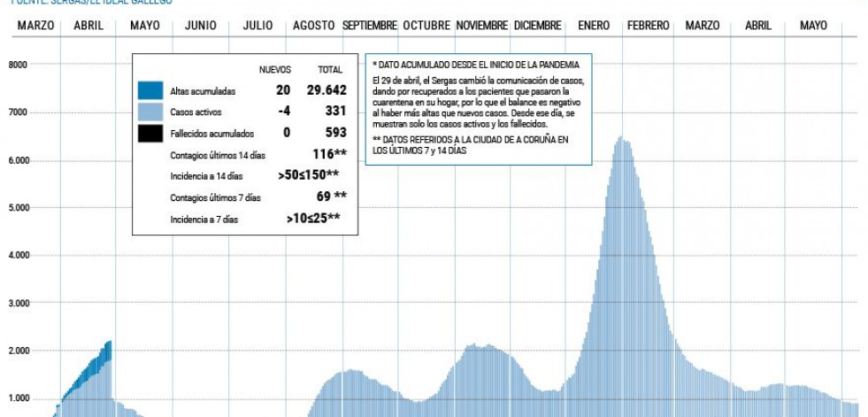Click the 593 total Fallecidos value
The image size is (868, 417).
(x=336, y=133)
